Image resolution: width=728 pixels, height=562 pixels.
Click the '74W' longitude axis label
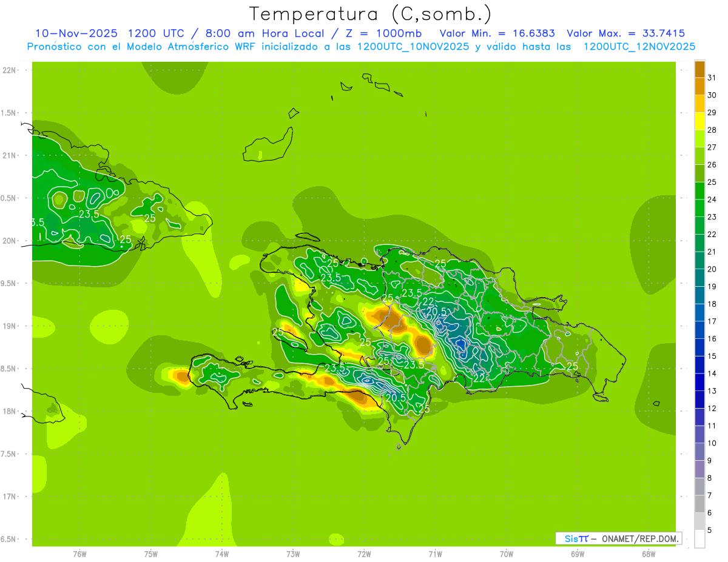coord(221,554)
